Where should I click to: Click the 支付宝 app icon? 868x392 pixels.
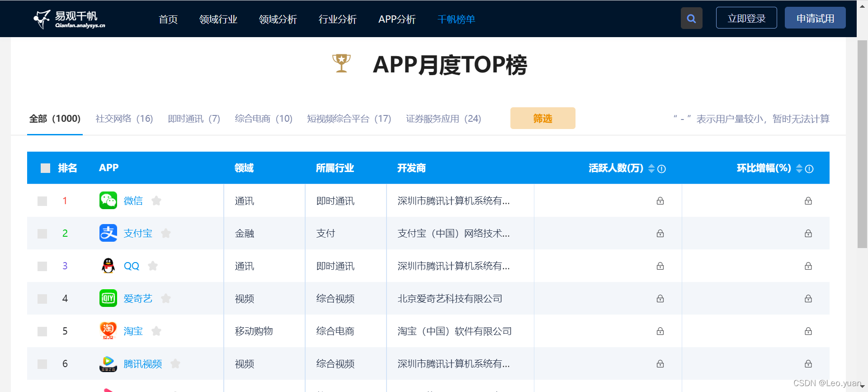[108, 233]
